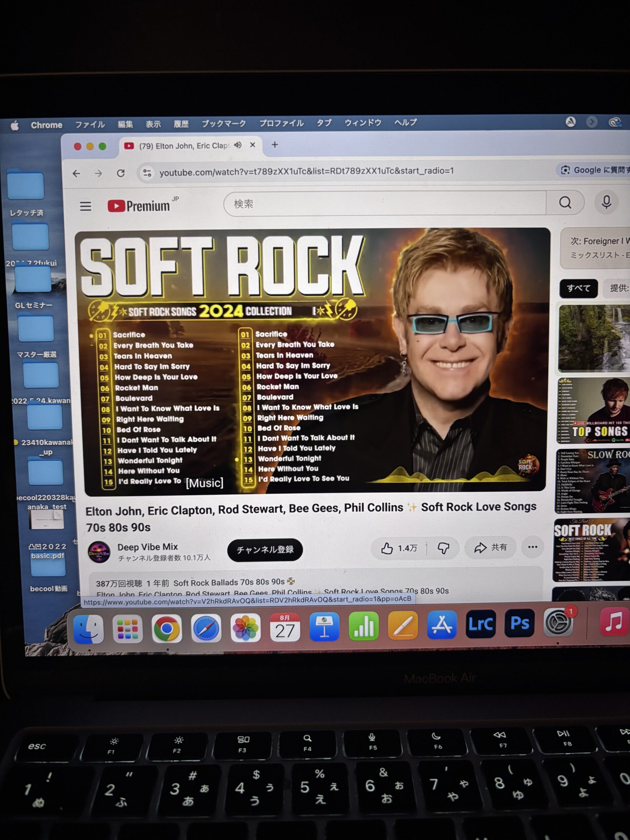Open the Best Of SOFT ROCK thumbnail

point(591,550)
